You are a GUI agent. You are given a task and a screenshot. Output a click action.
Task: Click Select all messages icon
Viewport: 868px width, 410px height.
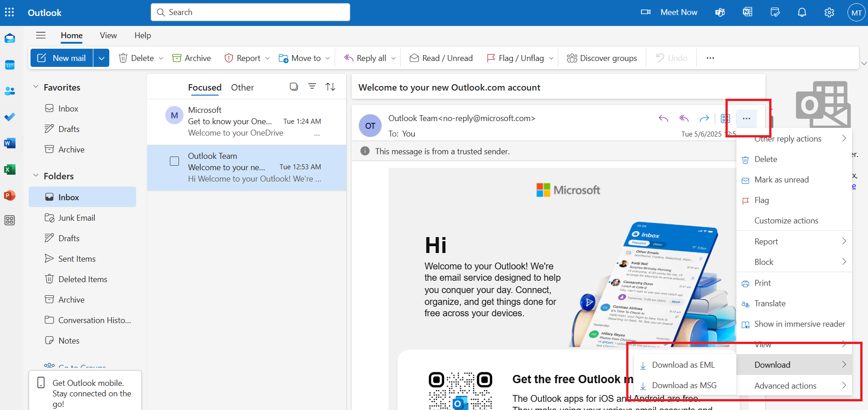[x=294, y=86]
